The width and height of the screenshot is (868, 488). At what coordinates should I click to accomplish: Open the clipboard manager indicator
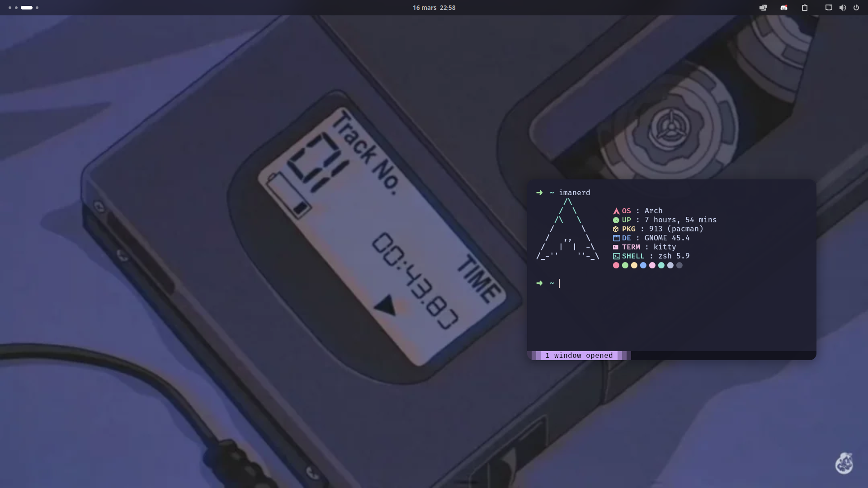point(805,8)
